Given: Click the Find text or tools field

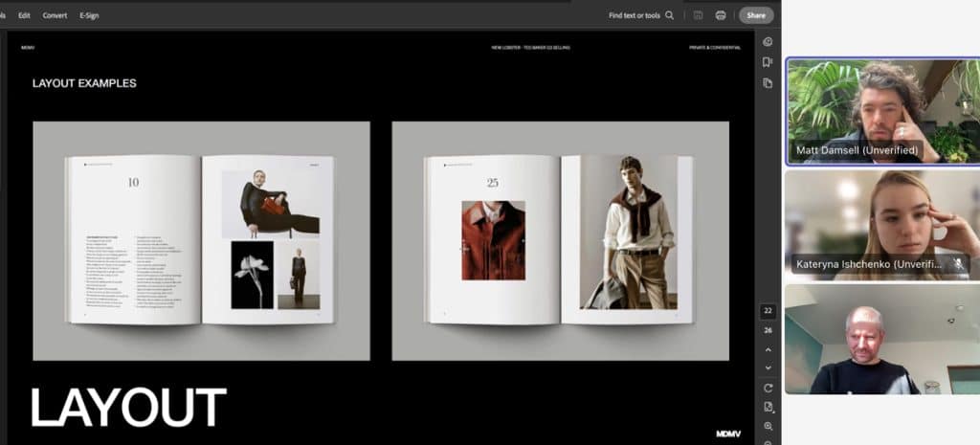Looking at the screenshot, I should (x=634, y=15).
